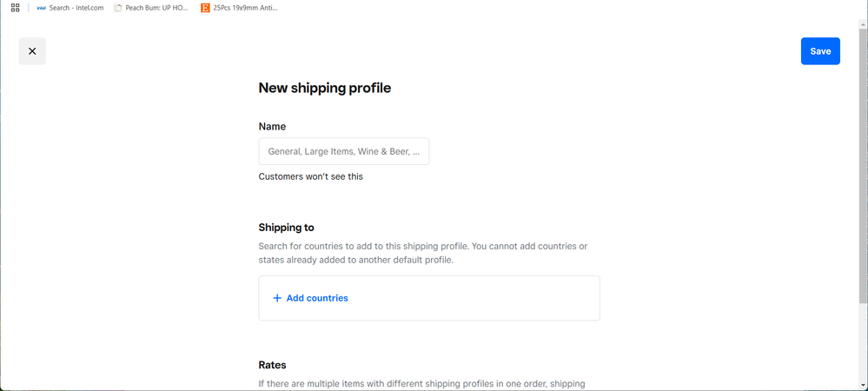Image resolution: width=868 pixels, height=391 pixels.
Task: Open the 25Pcs 19x9mm Anti... bookmark label
Action: pos(246,8)
